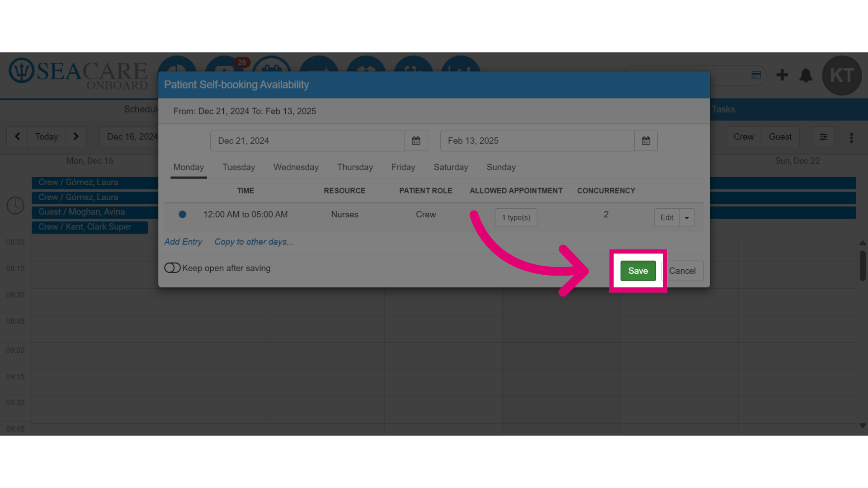Click the Mon, Dec 16 column header
The height and width of the screenshot is (488, 868).
90,161
